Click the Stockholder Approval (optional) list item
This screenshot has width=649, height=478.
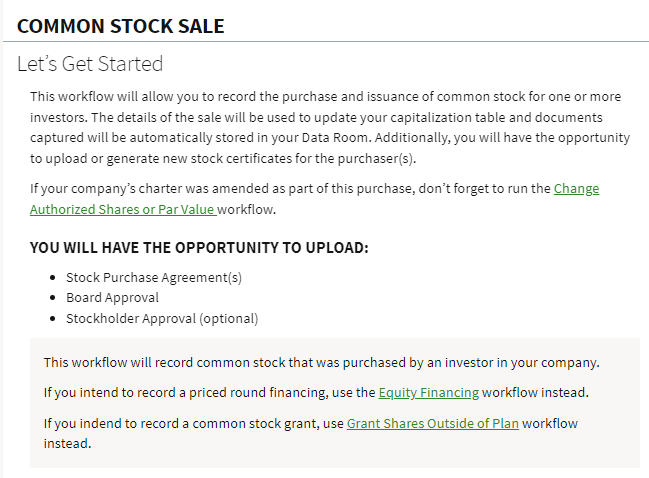(162, 318)
